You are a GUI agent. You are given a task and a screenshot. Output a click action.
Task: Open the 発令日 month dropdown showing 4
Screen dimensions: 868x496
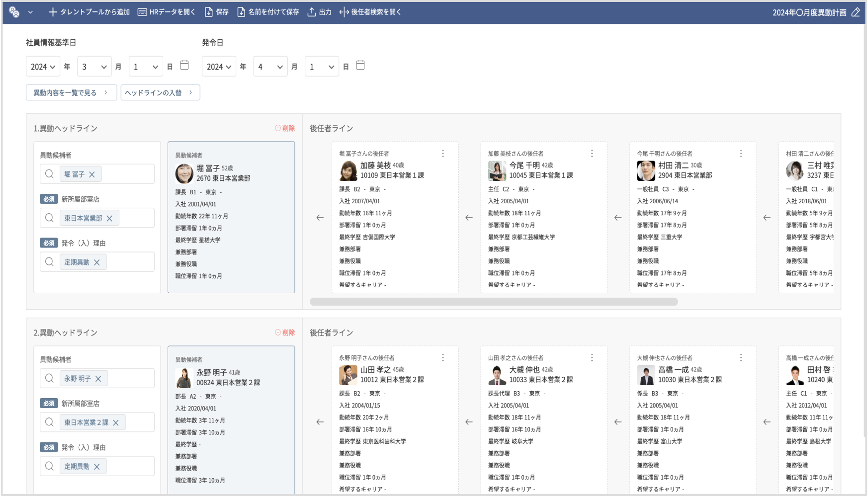tap(270, 67)
